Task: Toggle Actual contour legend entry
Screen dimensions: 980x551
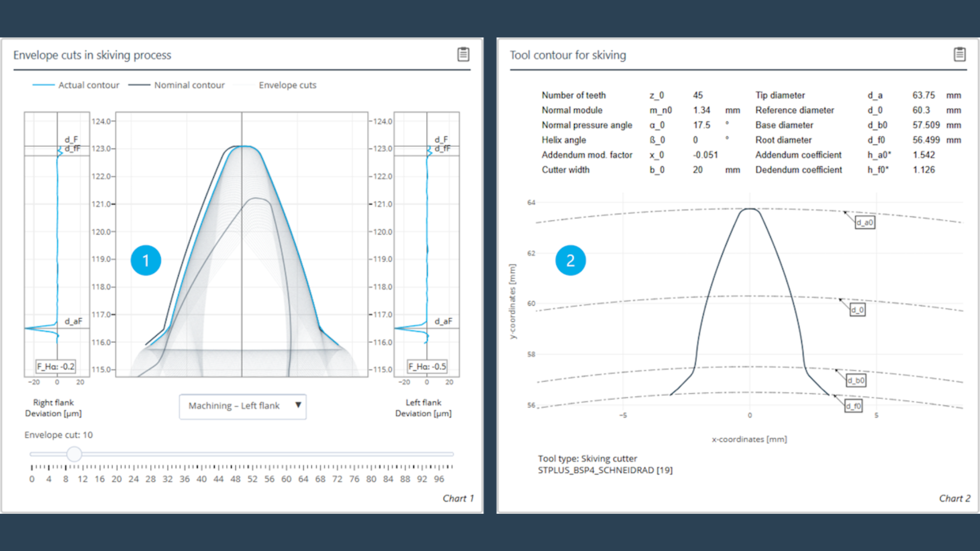Action: click(88, 85)
